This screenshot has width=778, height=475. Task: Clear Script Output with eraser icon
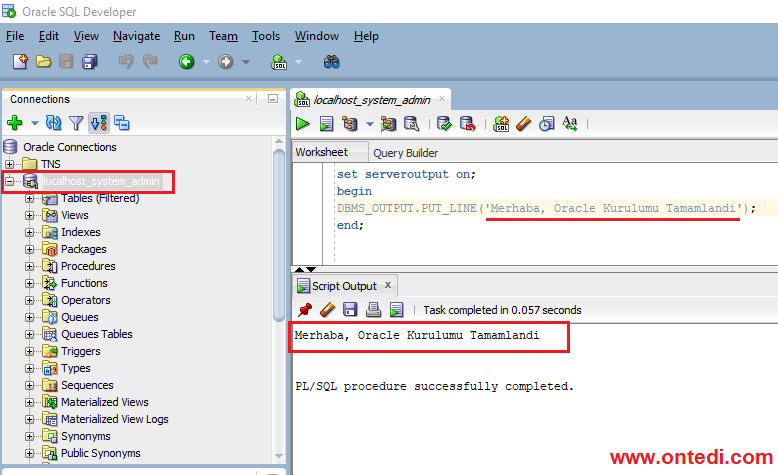(327, 310)
